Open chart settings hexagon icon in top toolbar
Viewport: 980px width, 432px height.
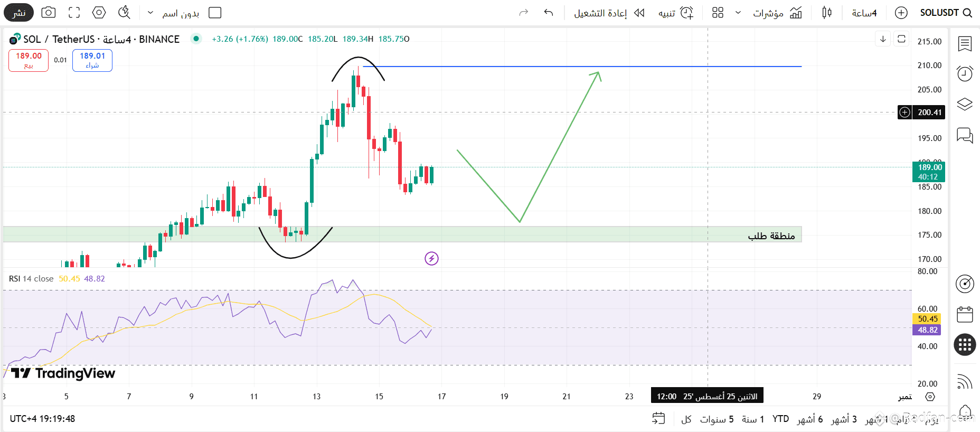point(99,13)
